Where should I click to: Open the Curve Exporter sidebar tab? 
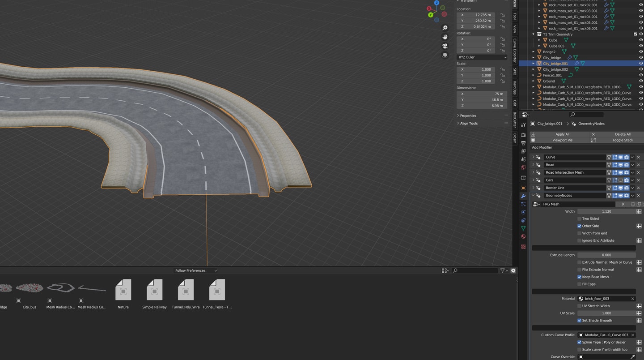515,50
